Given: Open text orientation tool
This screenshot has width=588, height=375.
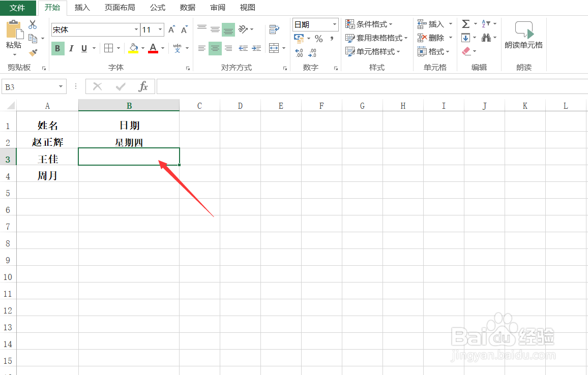Looking at the screenshot, I should (x=243, y=29).
